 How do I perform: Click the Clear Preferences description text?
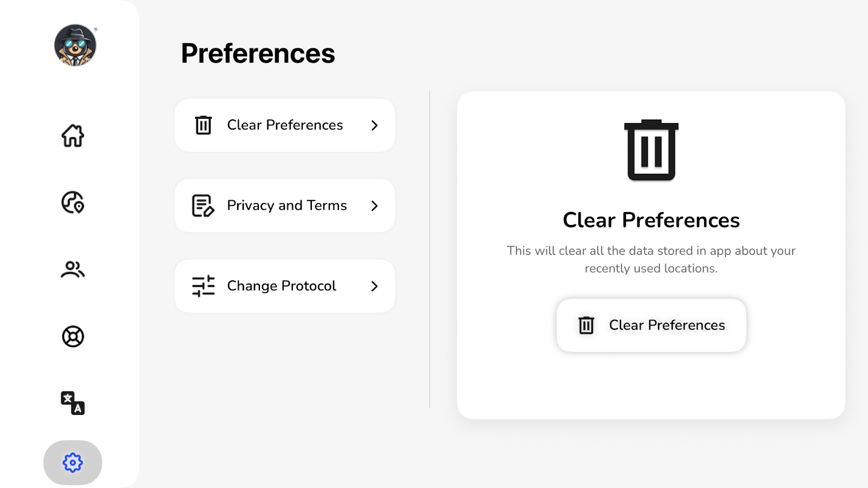[651, 259]
